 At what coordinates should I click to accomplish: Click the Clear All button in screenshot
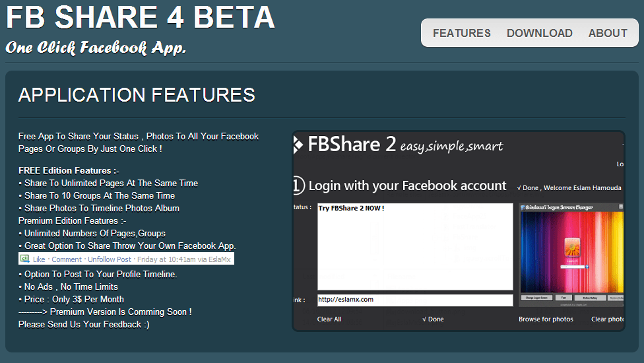coord(329,319)
